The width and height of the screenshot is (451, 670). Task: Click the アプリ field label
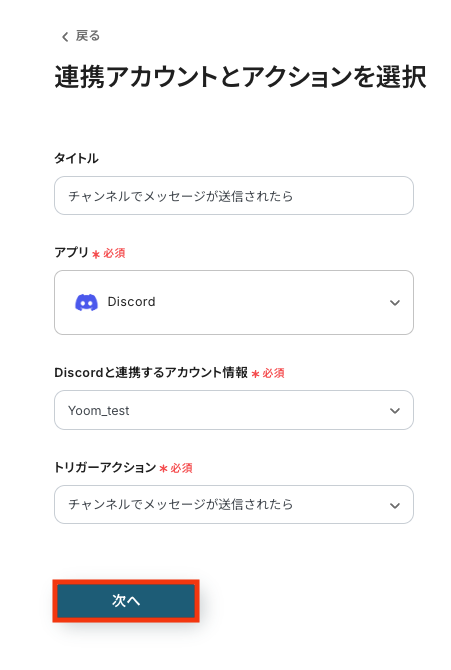pyautogui.click(x=71, y=253)
